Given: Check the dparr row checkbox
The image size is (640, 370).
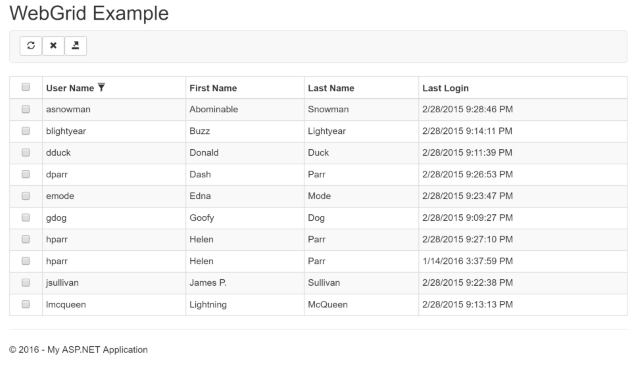Looking at the screenshot, I should (26, 174).
